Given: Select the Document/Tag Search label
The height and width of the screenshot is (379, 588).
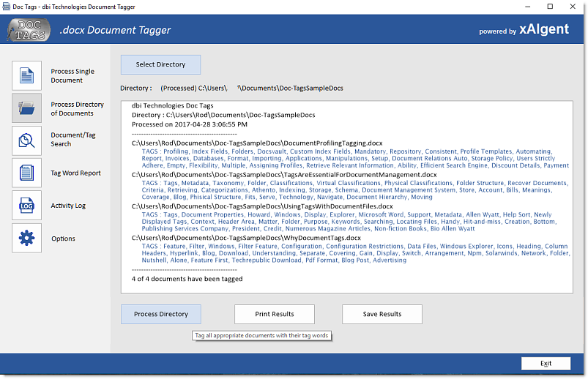Looking at the screenshot, I should [73, 140].
